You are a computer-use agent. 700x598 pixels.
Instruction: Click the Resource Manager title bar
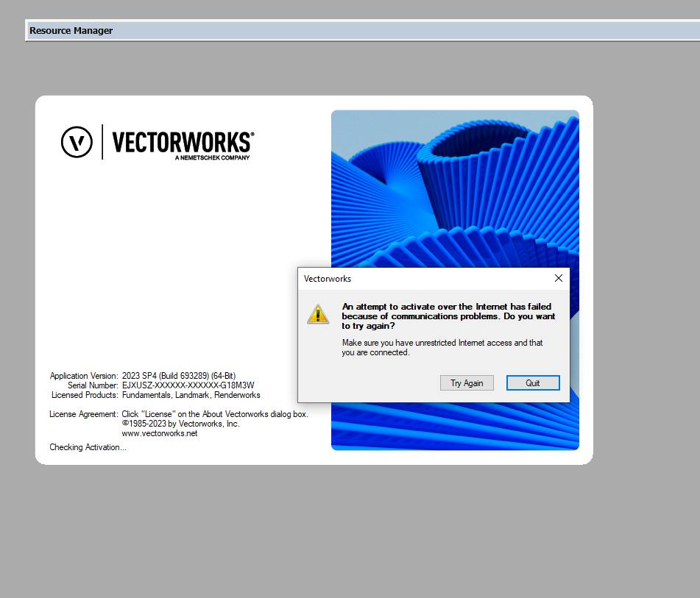pos(362,30)
